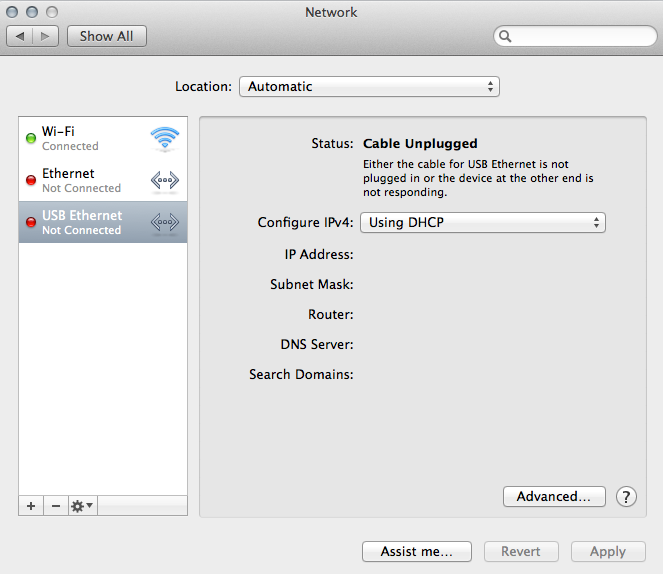Click the Router label
Viewport: 663px width, 574px height.
click(331, 314)
